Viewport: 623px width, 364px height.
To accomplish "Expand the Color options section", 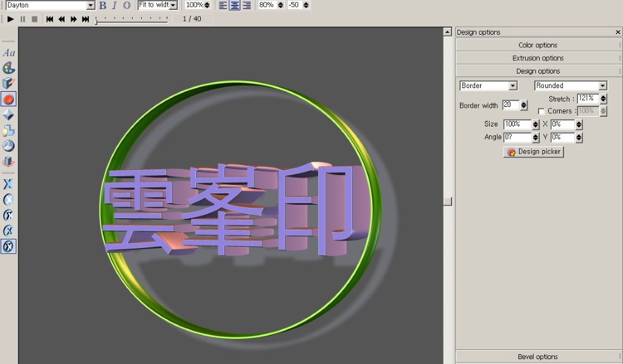I will 538,45.
